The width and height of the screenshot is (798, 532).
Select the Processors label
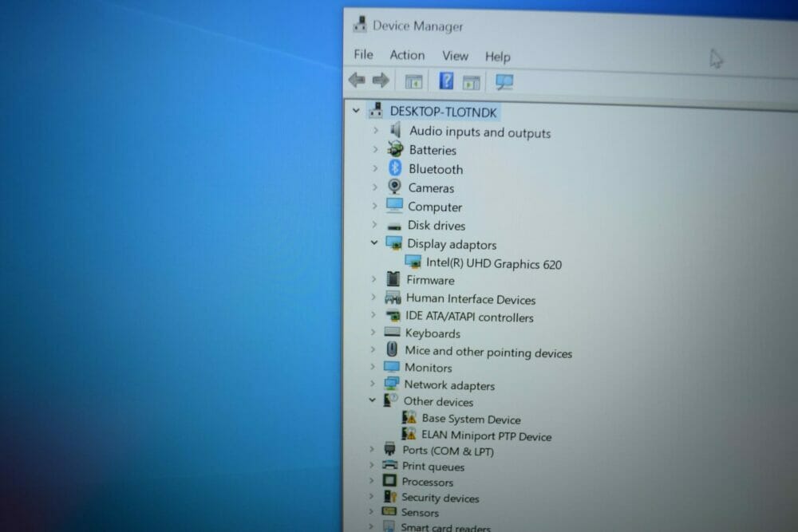point(427,482)
